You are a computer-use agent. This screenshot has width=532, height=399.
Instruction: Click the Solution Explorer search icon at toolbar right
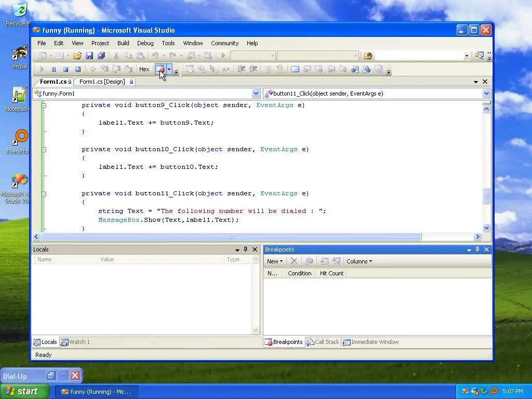[x=479, y=56]
